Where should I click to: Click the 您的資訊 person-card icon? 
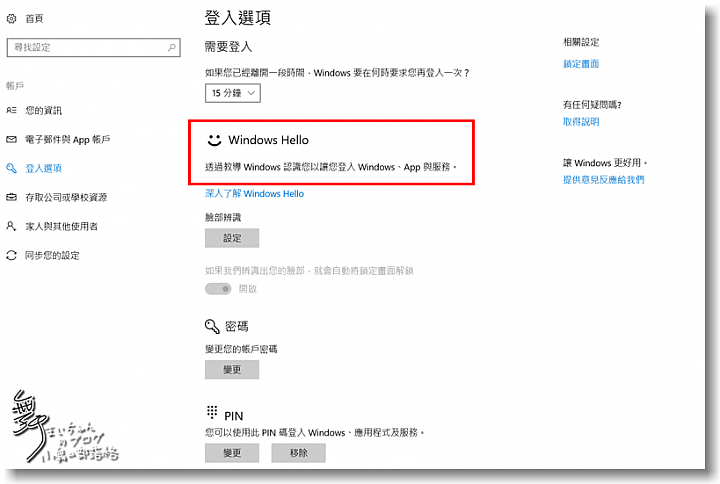(11, 110)
